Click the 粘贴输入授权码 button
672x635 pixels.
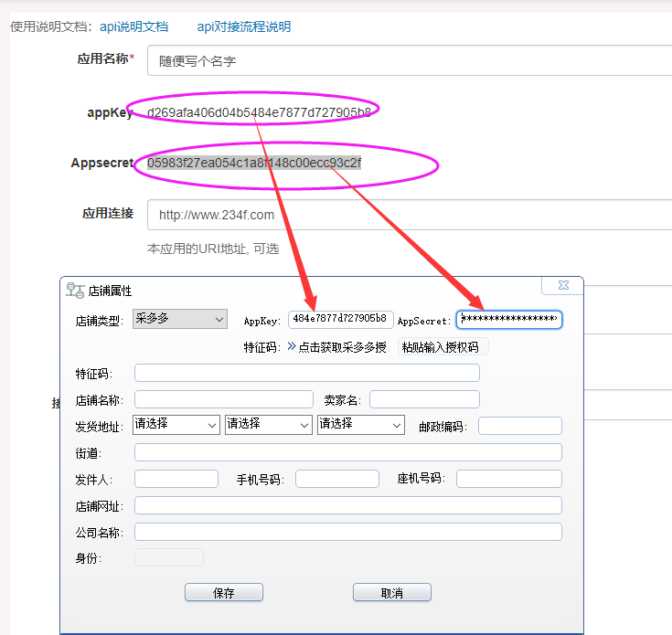pos(440,347)
